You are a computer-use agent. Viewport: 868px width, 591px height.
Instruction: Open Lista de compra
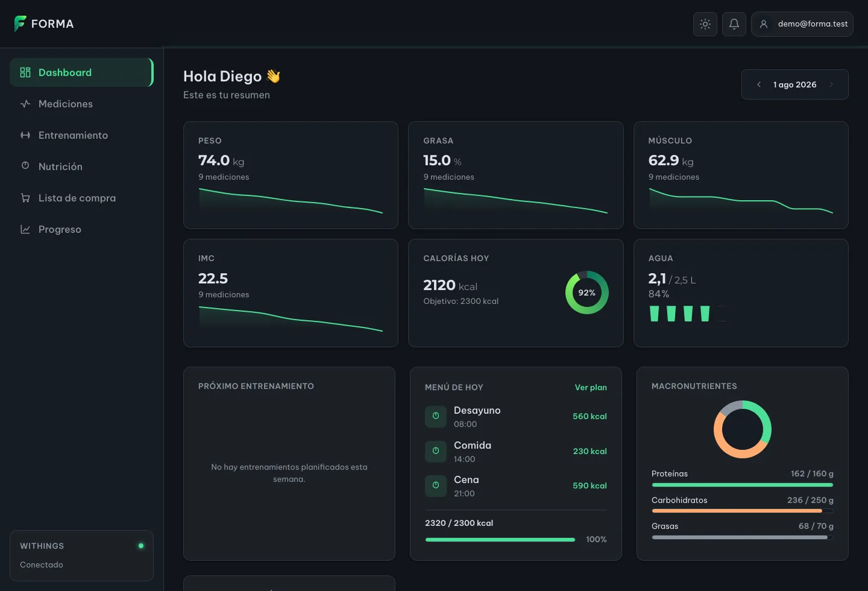(81, 198)
